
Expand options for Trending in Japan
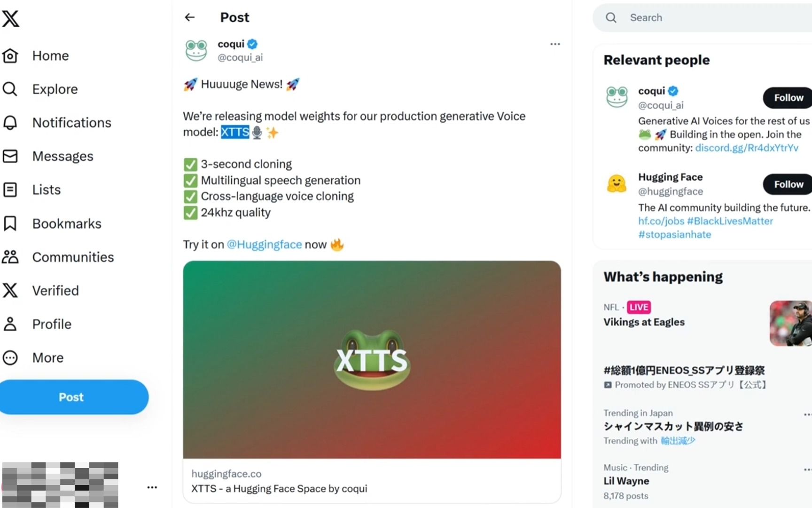tap(808, 415)
